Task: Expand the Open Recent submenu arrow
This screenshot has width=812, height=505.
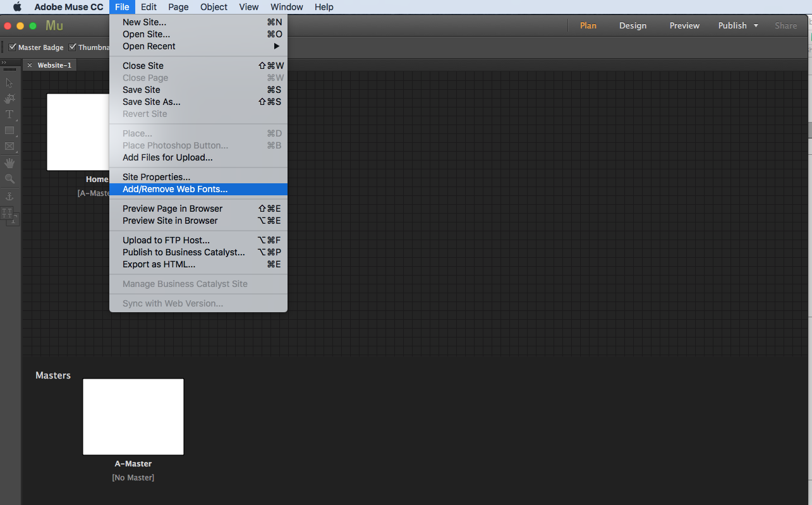Action: pos(276,46)
